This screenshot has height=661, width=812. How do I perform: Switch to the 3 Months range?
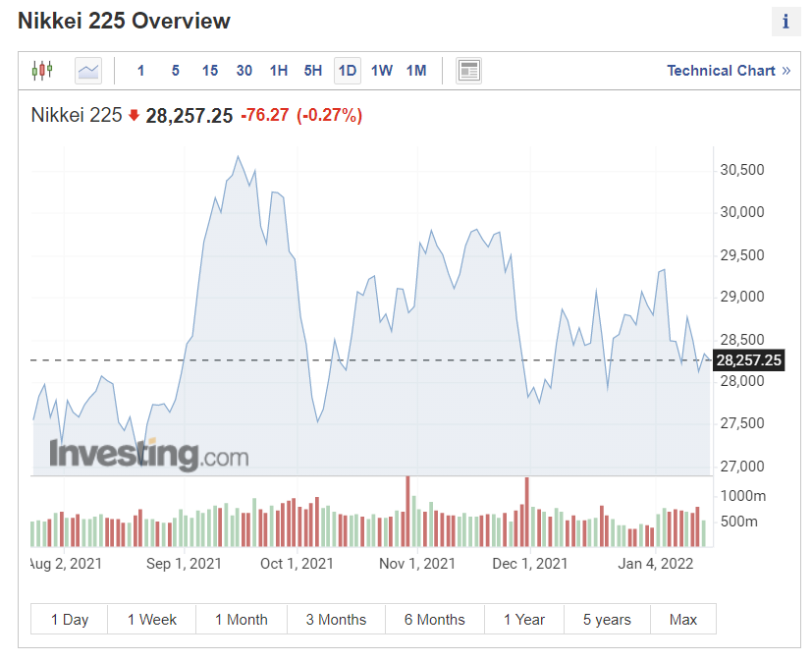pos(336,620)
